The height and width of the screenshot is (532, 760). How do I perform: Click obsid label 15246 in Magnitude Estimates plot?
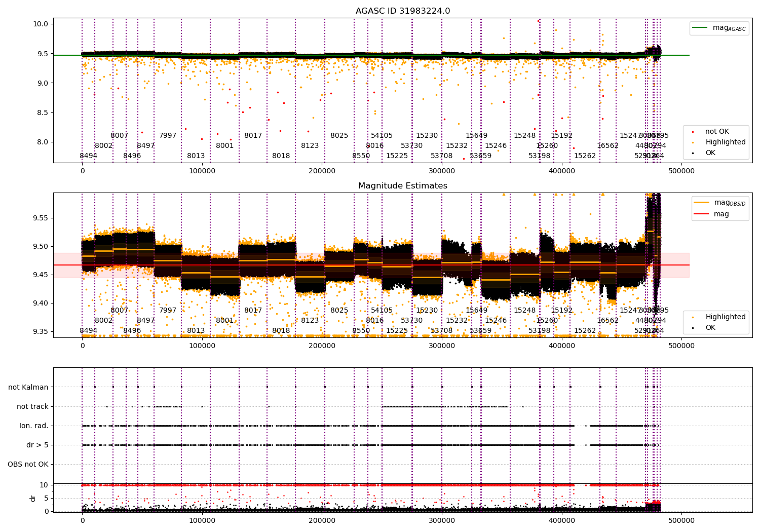coord(496,321)
